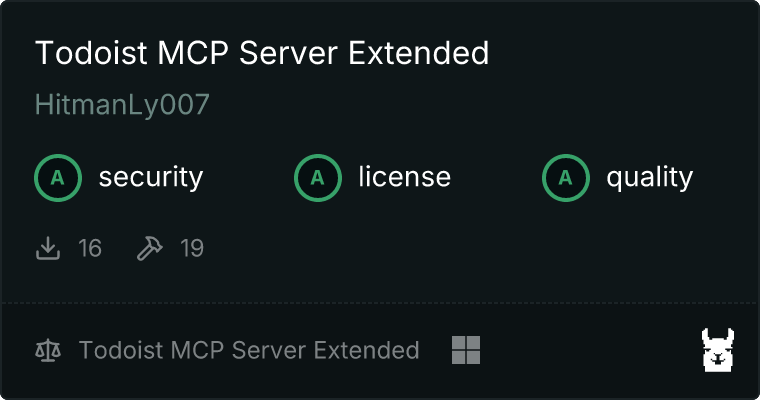Viewport: 760px width, 400px height.
Task: Click the downloads tray-arrow icon
Action: tap(48, 248)
